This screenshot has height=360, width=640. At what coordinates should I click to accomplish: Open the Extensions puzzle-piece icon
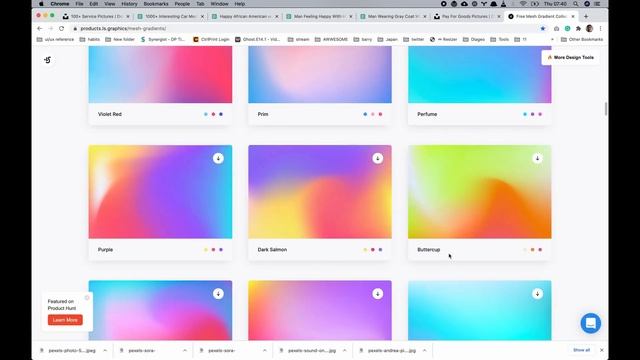(x=578, y=29)
